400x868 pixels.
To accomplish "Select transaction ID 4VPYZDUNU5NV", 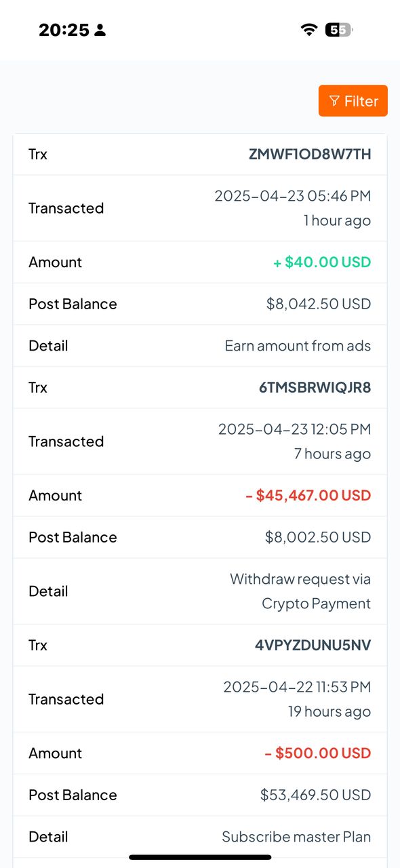I will [313, 645].
